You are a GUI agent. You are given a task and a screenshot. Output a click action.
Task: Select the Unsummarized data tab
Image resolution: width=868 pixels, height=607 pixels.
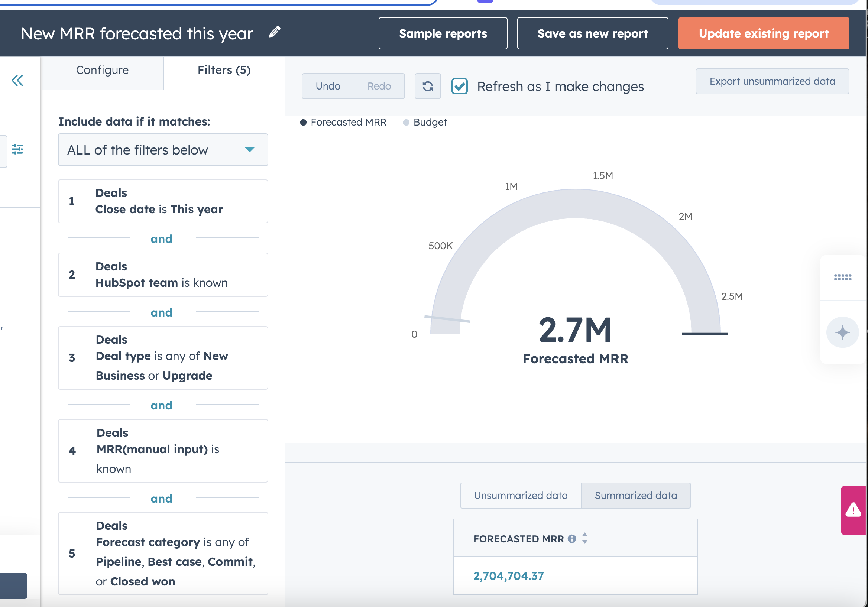coord(521,496)
